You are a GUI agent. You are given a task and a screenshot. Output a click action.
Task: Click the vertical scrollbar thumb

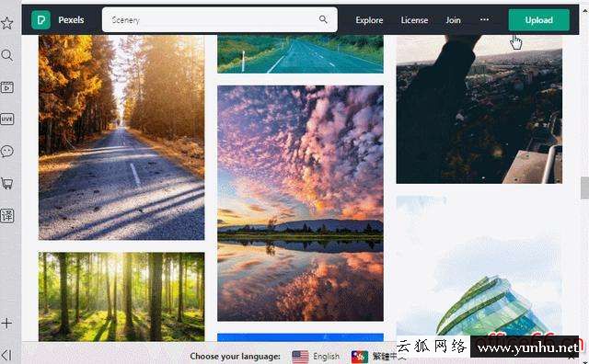584,188
